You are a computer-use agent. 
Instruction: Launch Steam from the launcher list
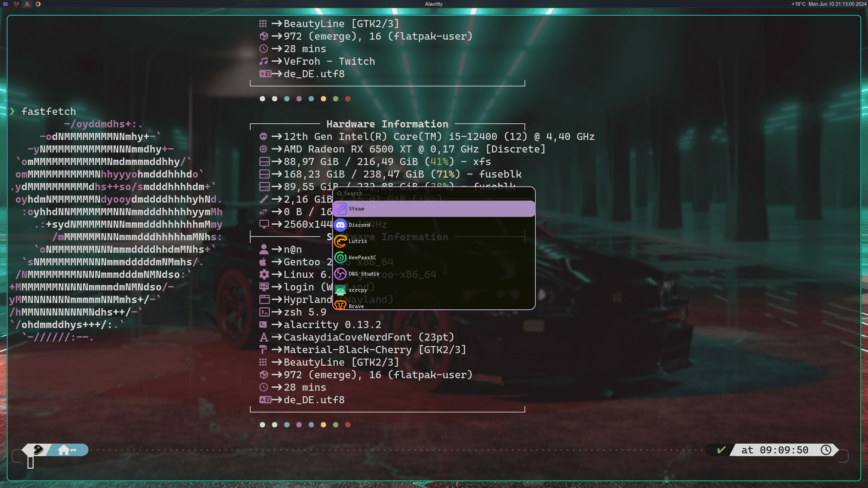click(434, 209)
